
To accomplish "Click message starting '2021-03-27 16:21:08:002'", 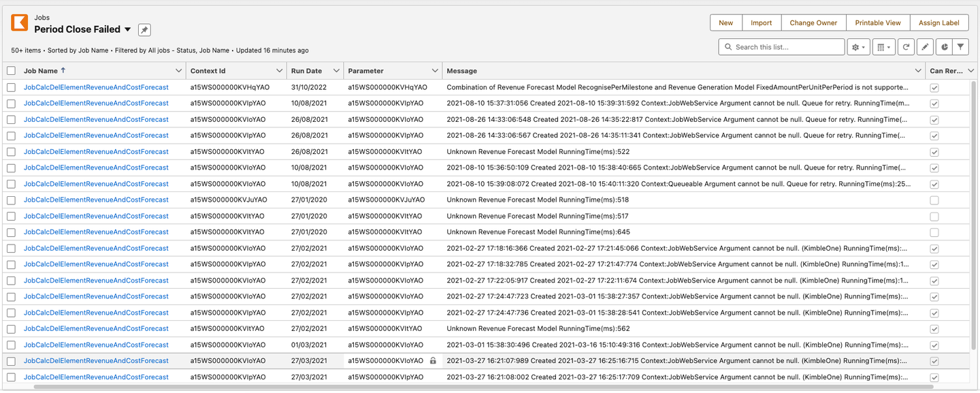I will coord(677,377).
